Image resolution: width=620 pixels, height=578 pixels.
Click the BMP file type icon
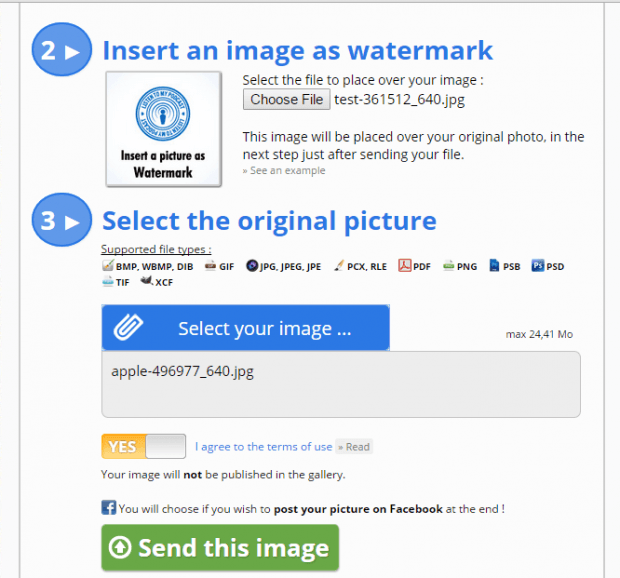click(x=108, y=265)
